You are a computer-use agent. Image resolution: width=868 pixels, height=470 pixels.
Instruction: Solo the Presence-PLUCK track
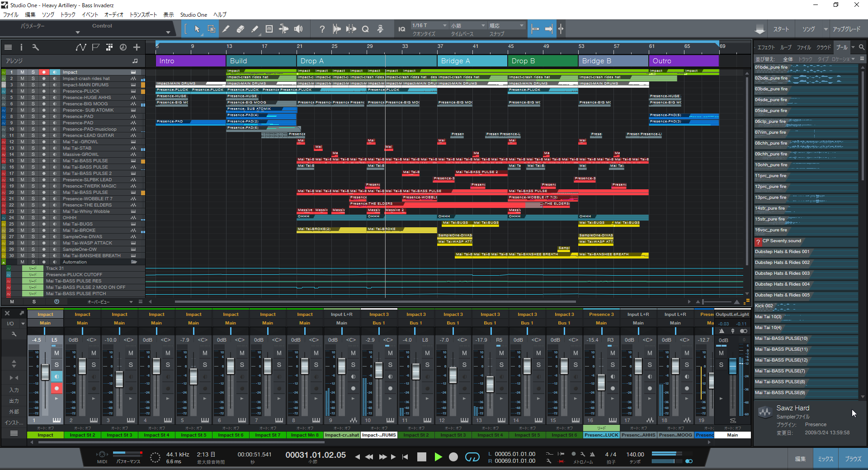coord(33,91)
